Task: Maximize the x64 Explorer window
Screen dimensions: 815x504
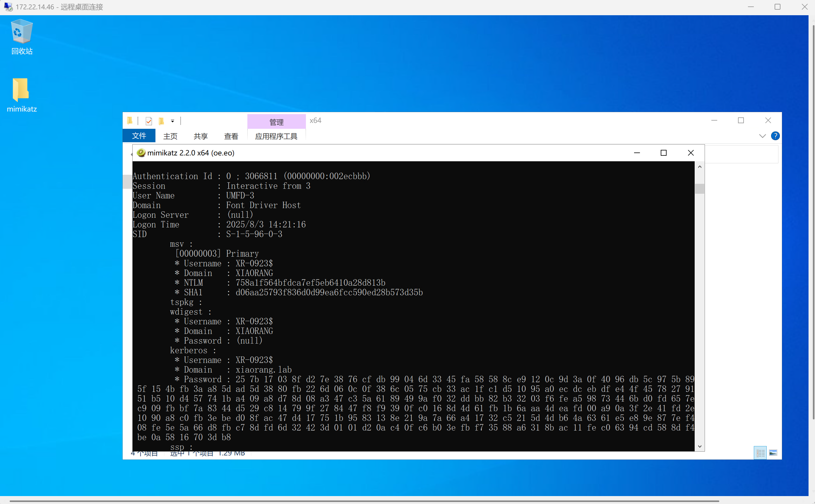Action: click(741, 120)
